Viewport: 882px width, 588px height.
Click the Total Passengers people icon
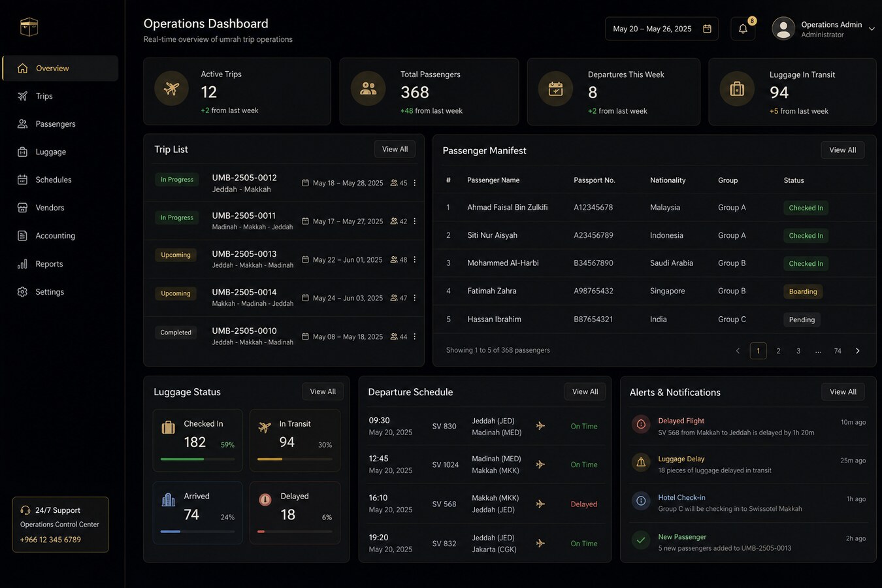pyautogui.click(x=368, y=88)
